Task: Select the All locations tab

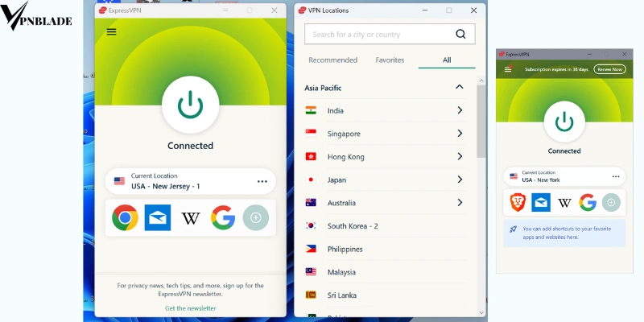Action: click(x=447, y=60)
